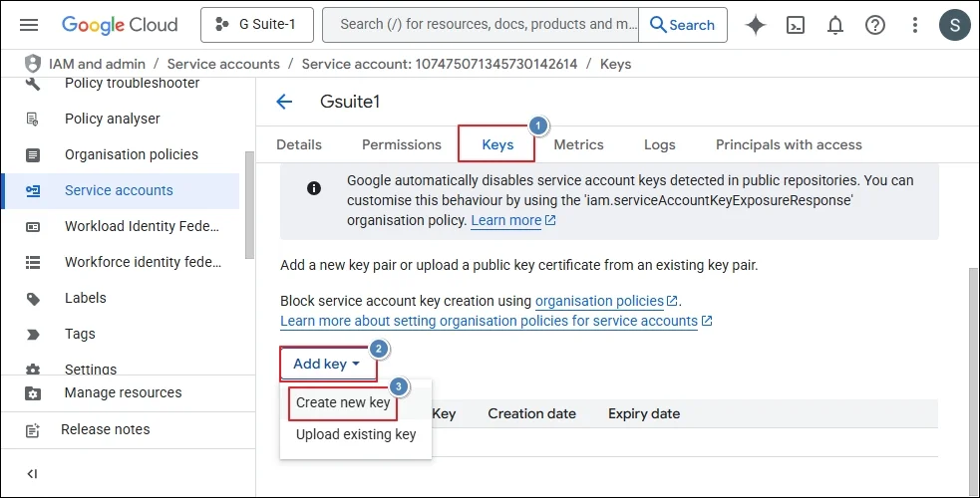Open Manage resources in sidebar
980x498 pixels.
(x=124, y=392)
